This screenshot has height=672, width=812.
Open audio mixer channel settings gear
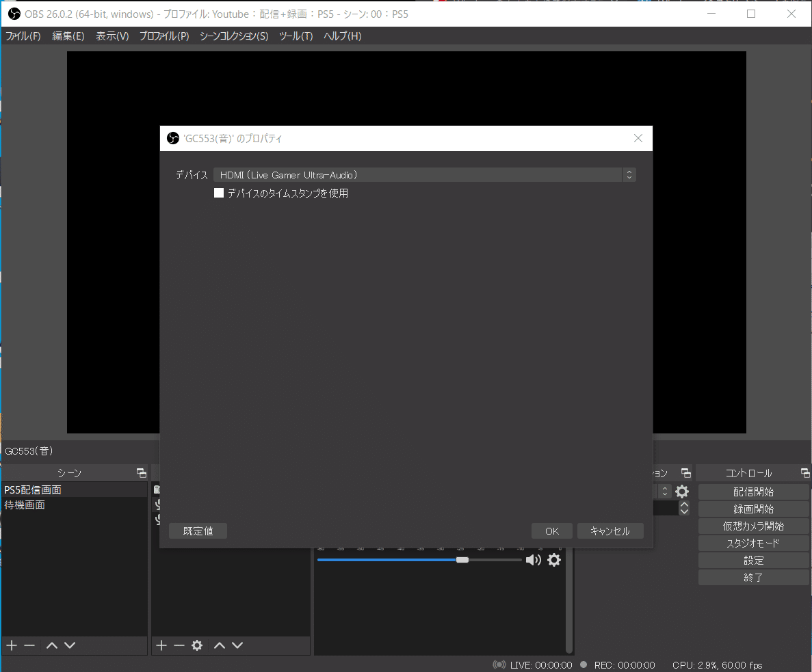click(554, 560)
